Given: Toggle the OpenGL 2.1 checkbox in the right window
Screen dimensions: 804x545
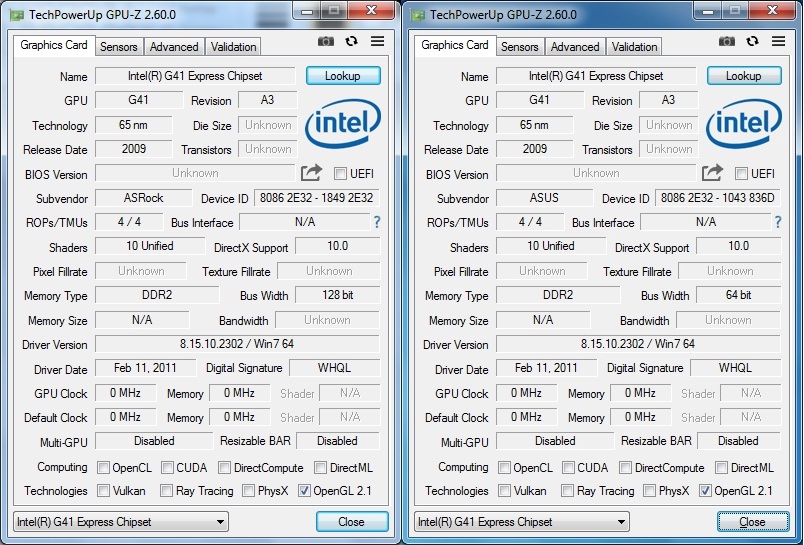Looking at the screenshot, I should (705, 491).
